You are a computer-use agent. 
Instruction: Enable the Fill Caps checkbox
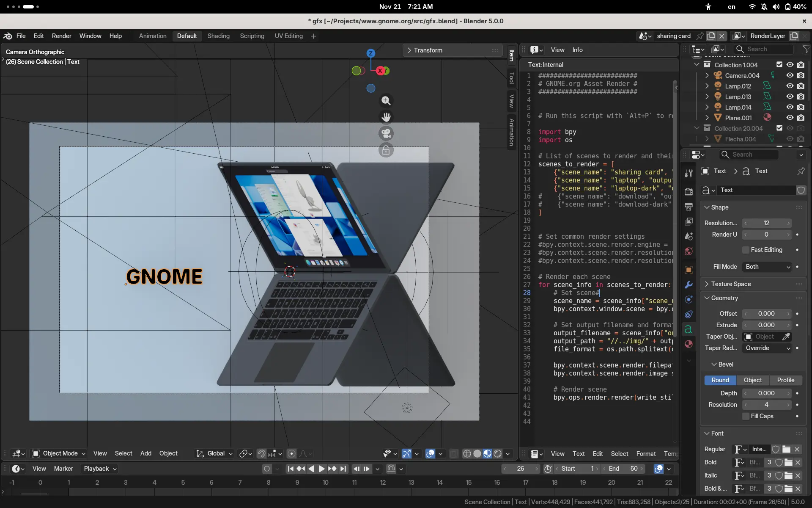(x=746, y=416)
